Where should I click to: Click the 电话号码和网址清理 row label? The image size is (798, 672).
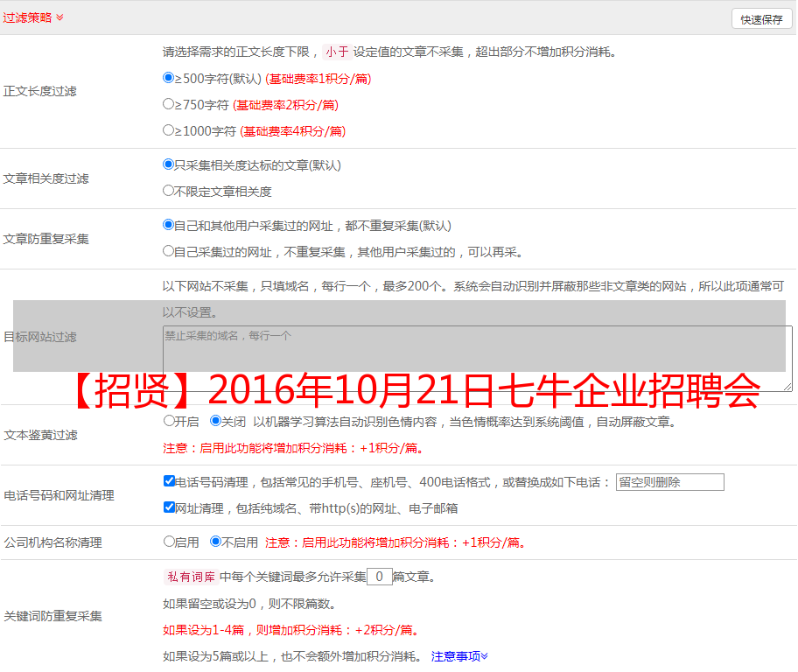59,495
